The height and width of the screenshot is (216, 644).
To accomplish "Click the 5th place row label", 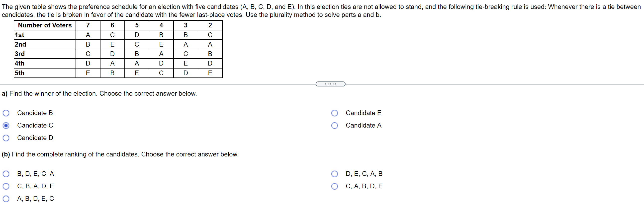I will coord(19,73).
